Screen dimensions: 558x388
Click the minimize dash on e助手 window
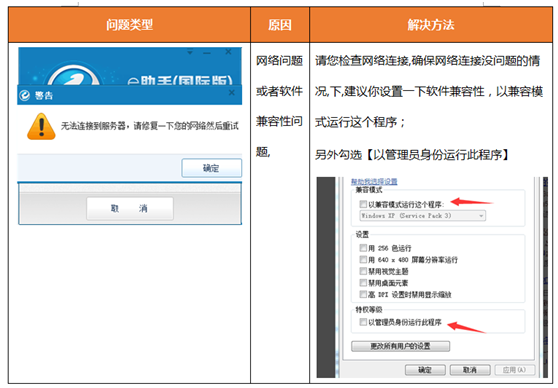[207, 53]
